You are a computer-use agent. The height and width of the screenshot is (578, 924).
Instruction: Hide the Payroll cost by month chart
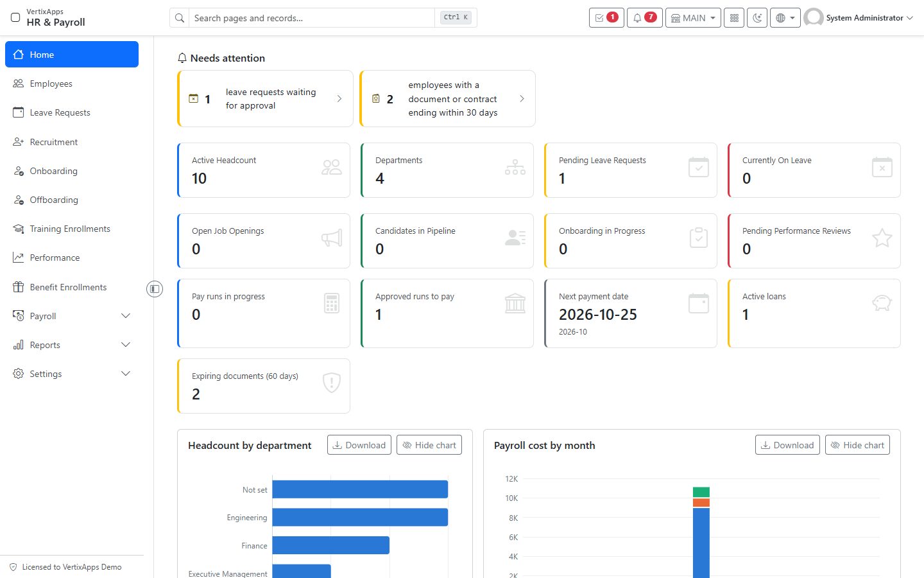click(x=857, y=445)
